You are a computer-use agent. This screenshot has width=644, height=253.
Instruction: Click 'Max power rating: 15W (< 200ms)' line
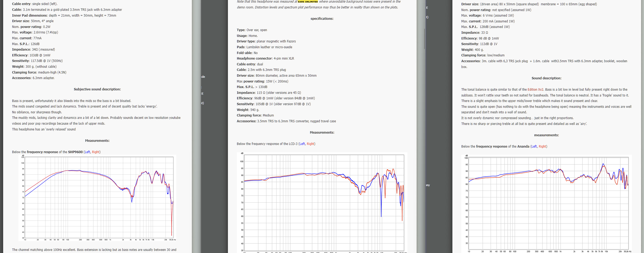click(262, 81)
